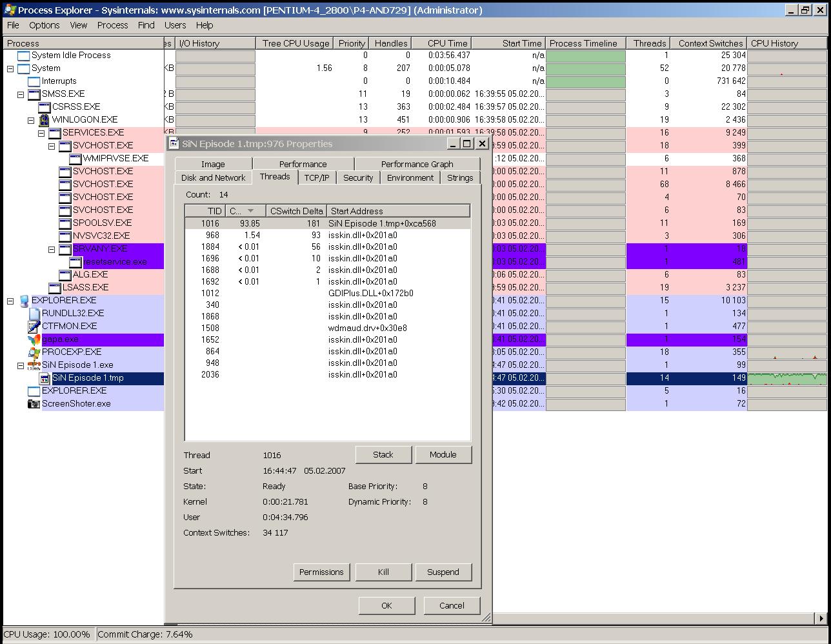Click the Module button
Viewport: 831px width, 644px height.
pos(443,454)
